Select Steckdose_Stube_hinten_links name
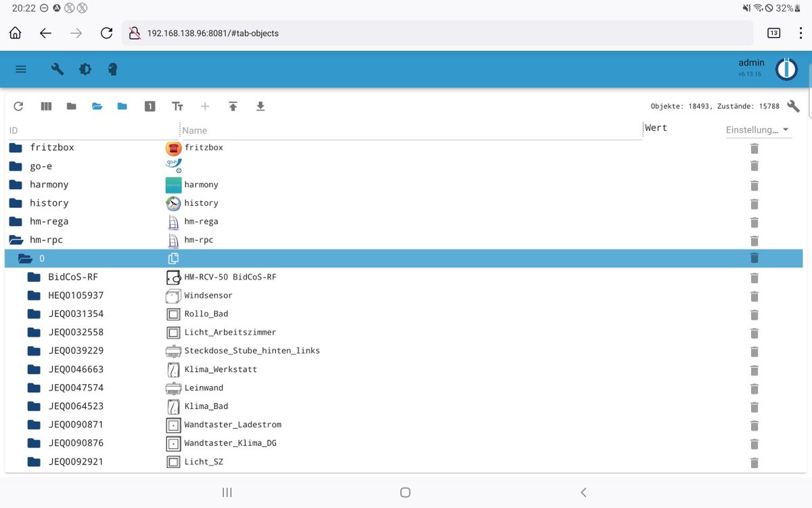The image size is (812, 508). (252, 350)
